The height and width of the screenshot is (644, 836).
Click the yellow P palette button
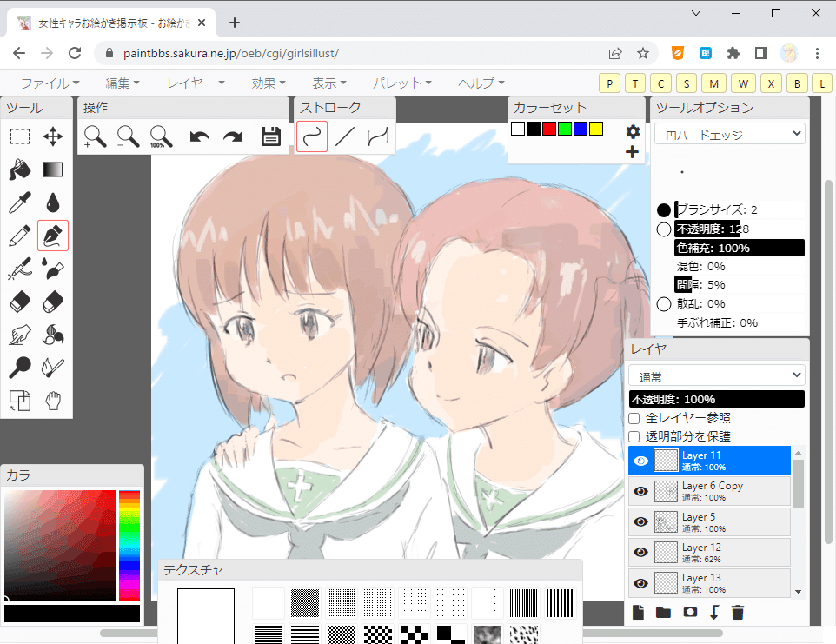click(x=609, y=83)
